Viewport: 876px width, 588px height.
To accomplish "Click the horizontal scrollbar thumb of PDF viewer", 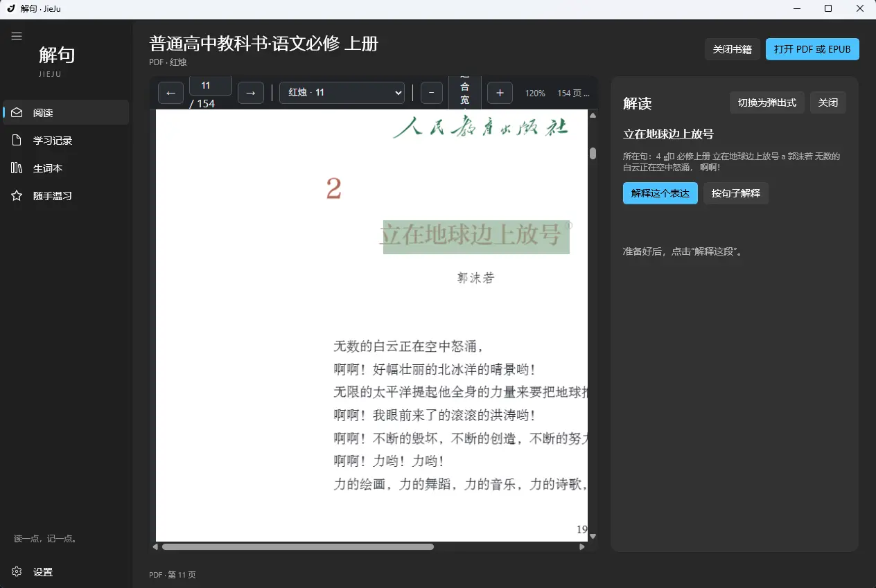I will 298,546.
